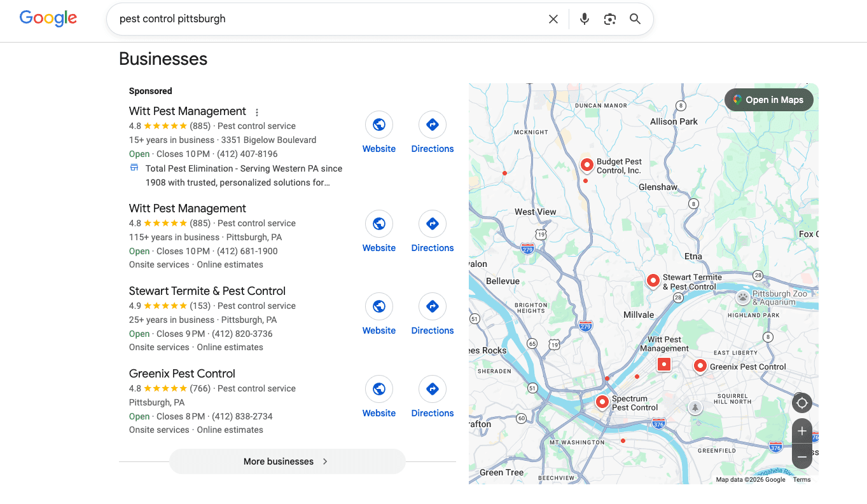Viewport: 867px width, 504px height.
Task: Zoom out the map with minus button
Action: 802,456
